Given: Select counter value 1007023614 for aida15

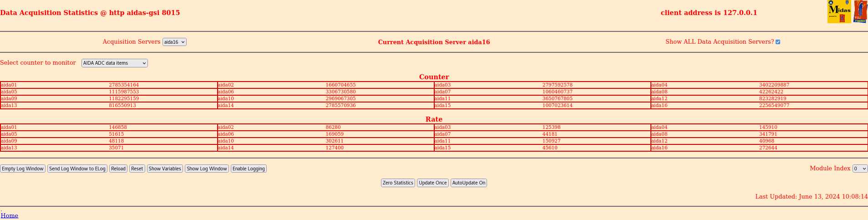Looking at the screenshot, I should pyautogui.click(x=558, y=106).
